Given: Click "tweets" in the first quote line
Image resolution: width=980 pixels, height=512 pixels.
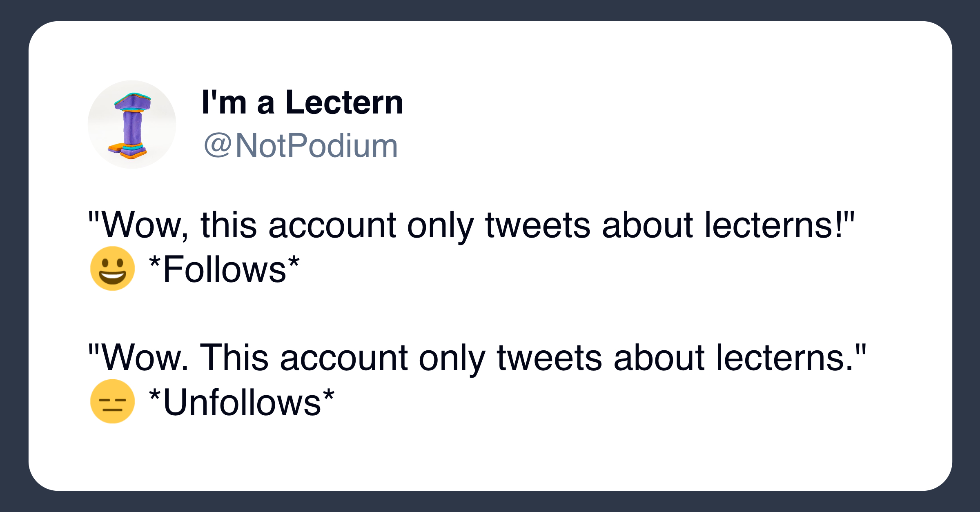Looking at the screenshot, I should tap(537, 225).
